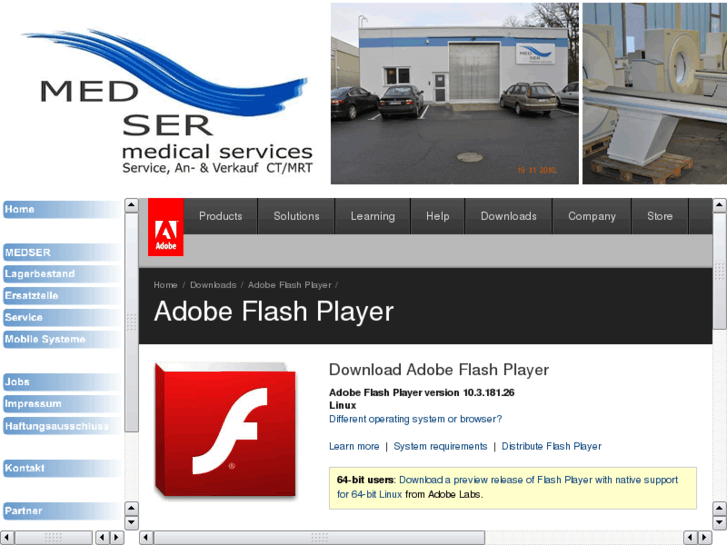Image resolution: width=727 pixels, height=545 pixels.
Task: Click sidebar horizontal scrollbar far right arrow
Action: click(x=117, y=538)
